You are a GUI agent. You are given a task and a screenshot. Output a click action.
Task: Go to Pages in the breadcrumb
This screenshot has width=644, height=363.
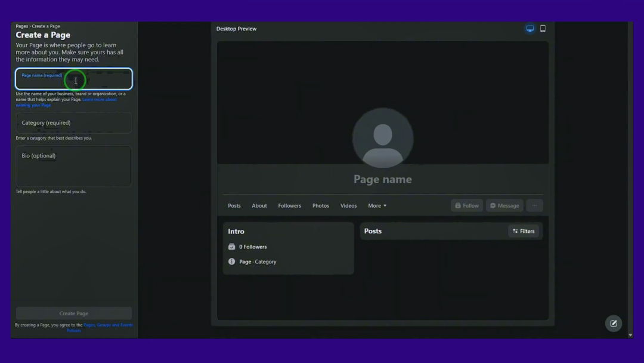tap(22, 26)
